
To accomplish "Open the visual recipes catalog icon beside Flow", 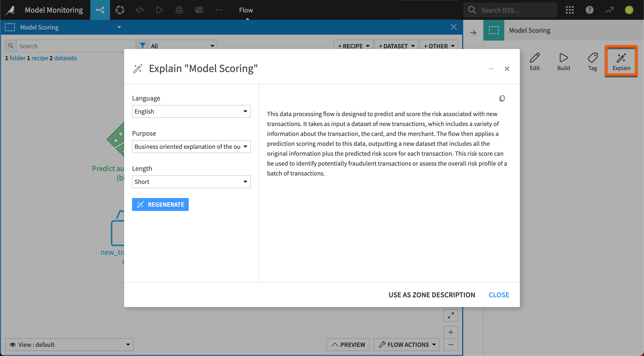I will [x=120, y=10].
